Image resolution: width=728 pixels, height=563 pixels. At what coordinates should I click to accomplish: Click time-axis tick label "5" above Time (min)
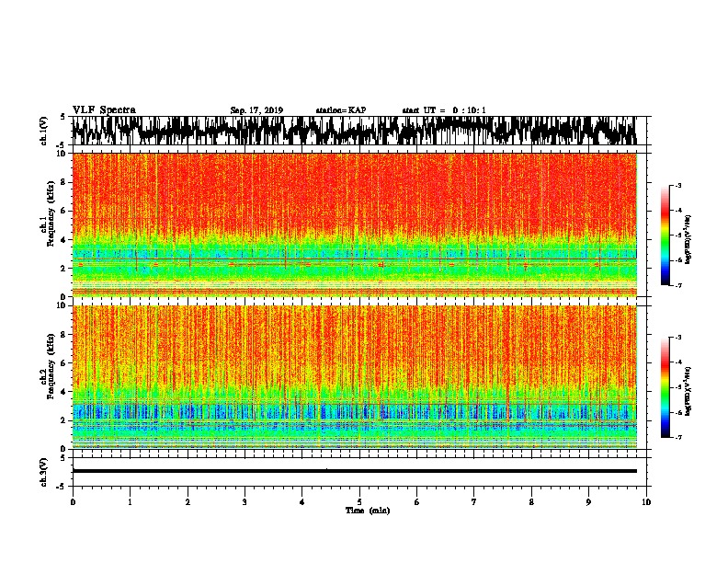click(359, 502)
